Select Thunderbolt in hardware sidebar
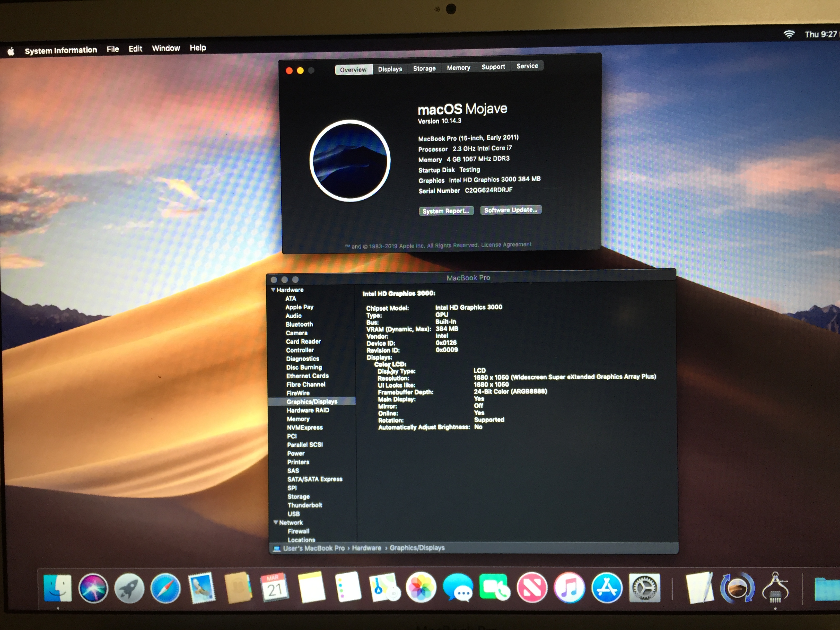The image size is (840, 630). pyautogui.click(x=304, y=505)
